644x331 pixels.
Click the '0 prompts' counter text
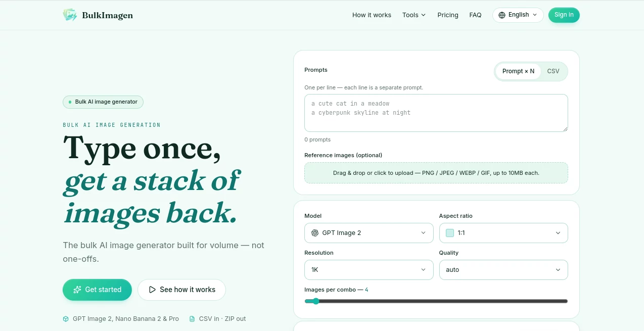317,139
